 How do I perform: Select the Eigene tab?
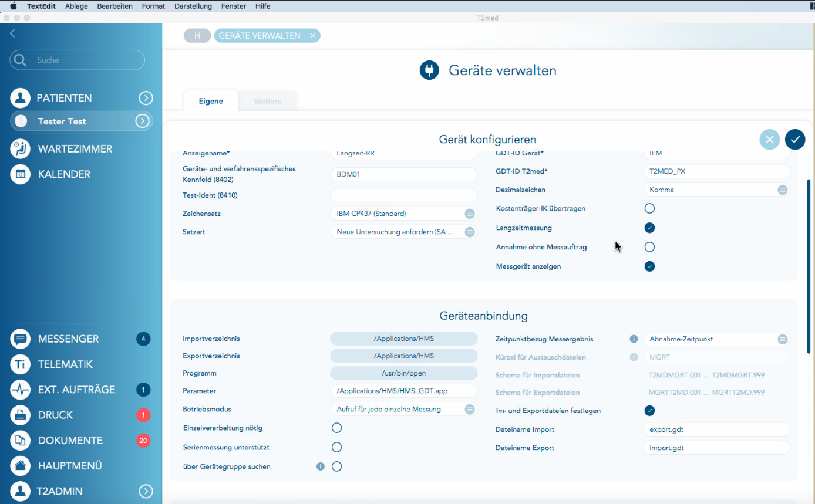[x=211, y=101]
